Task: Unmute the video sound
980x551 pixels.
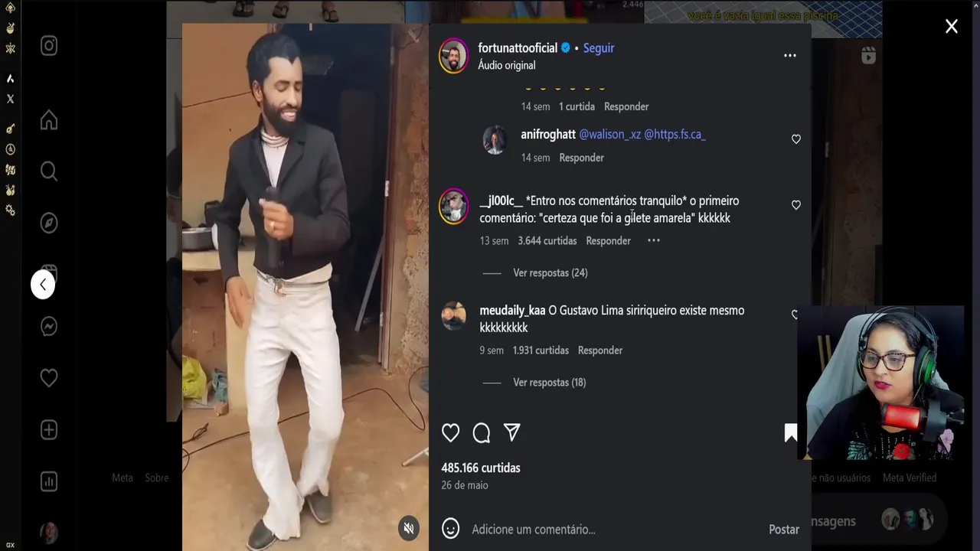Action: pyautogui.click(x=409, y=528)
